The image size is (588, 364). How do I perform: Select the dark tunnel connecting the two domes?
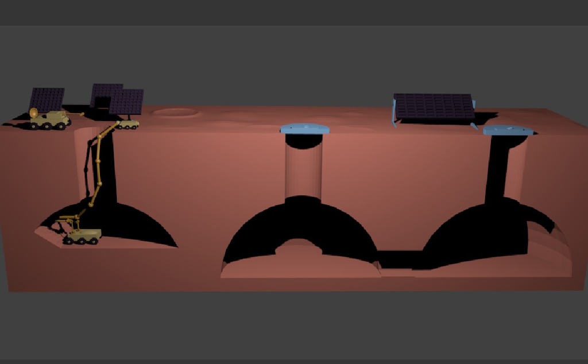click(399, 259)
